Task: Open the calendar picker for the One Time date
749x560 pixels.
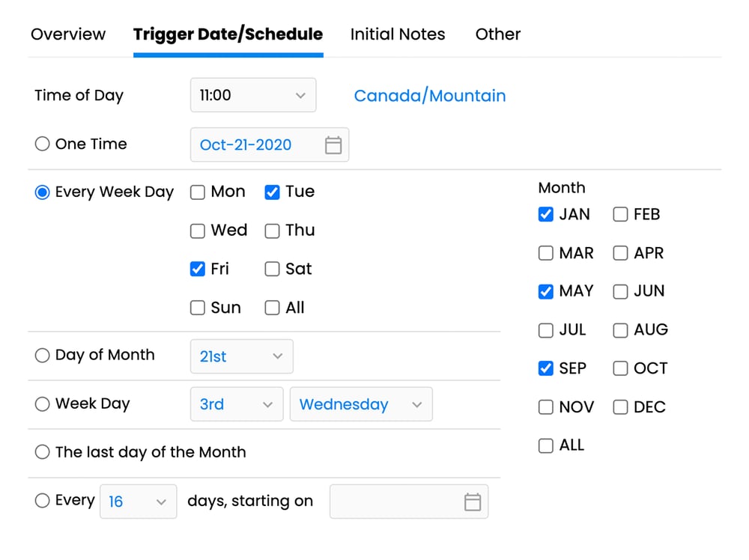Action: click(x=334, y=144)
